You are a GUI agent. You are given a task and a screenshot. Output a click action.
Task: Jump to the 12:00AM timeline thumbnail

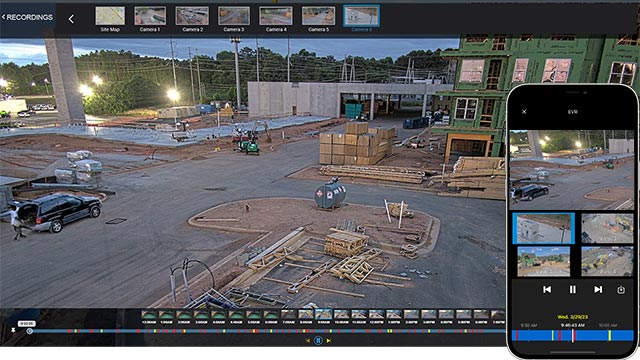click(149, 315)
